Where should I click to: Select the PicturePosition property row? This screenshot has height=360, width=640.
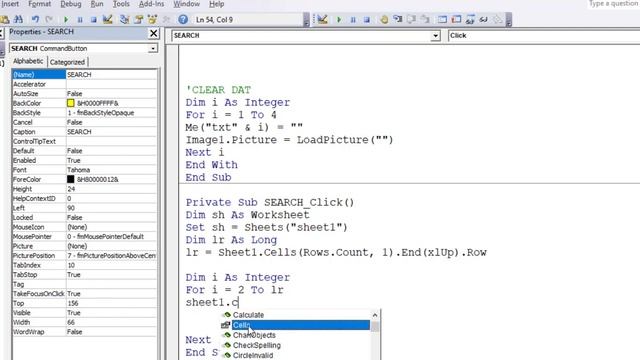pos(84,256)
